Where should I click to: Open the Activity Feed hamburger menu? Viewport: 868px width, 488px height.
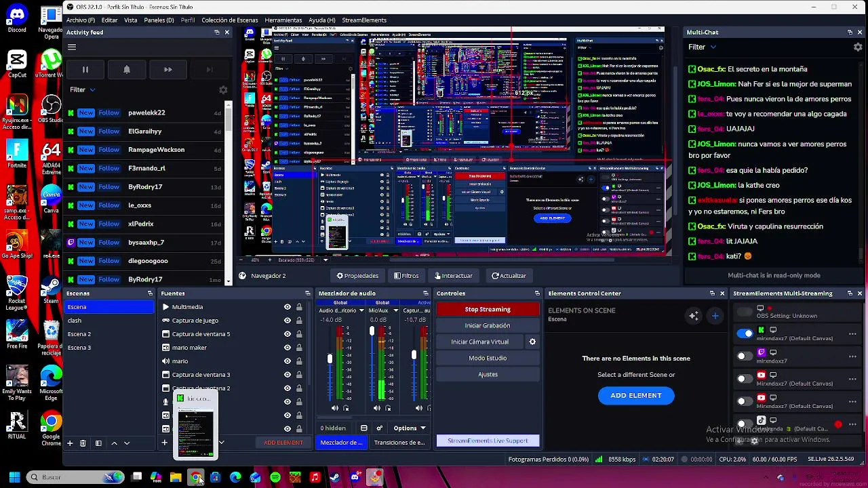click(x=72, y=47)
